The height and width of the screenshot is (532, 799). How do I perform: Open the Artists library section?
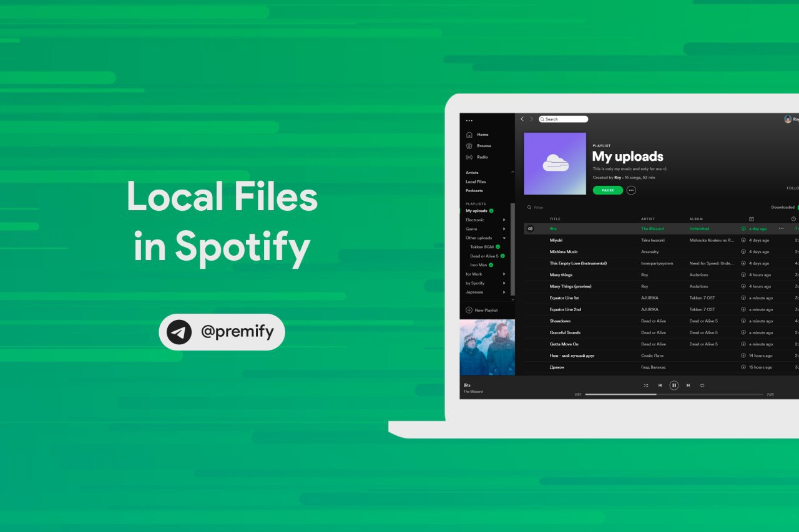(x=472, y=173)
